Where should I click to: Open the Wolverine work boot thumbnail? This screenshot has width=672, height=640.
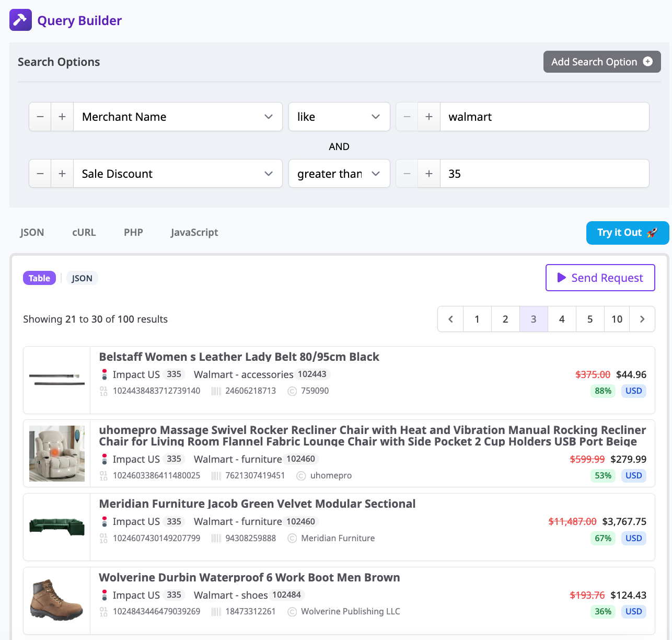pos(57,601)
